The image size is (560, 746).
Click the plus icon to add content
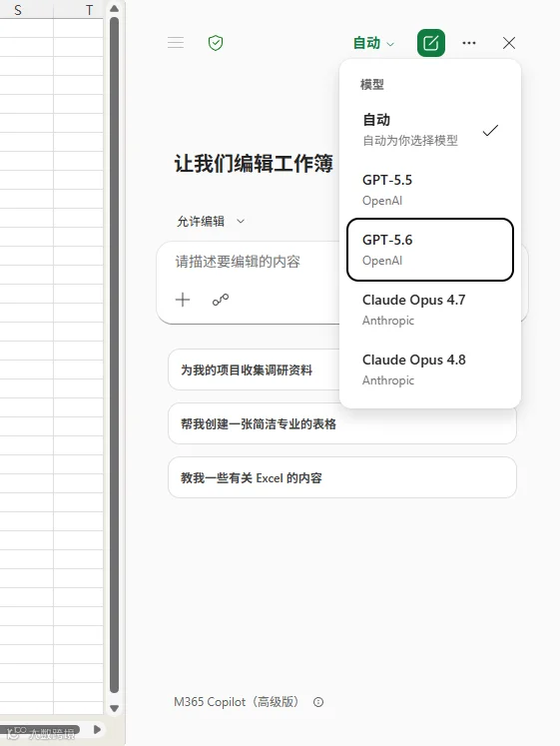point(183,300)
